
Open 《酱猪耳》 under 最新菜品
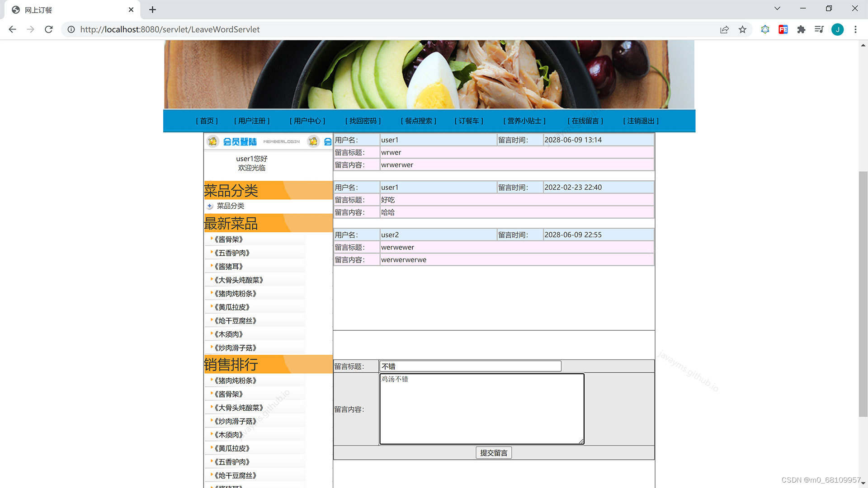point(228,267)
